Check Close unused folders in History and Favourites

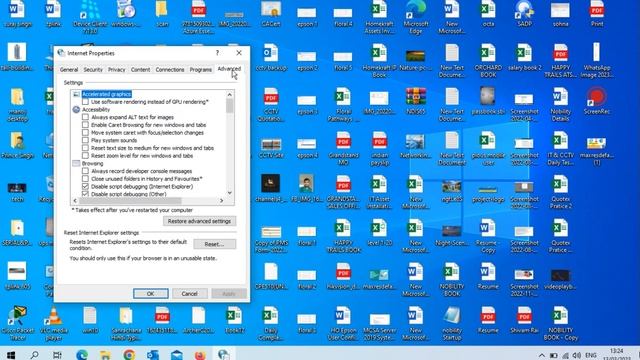pos(85,179)
